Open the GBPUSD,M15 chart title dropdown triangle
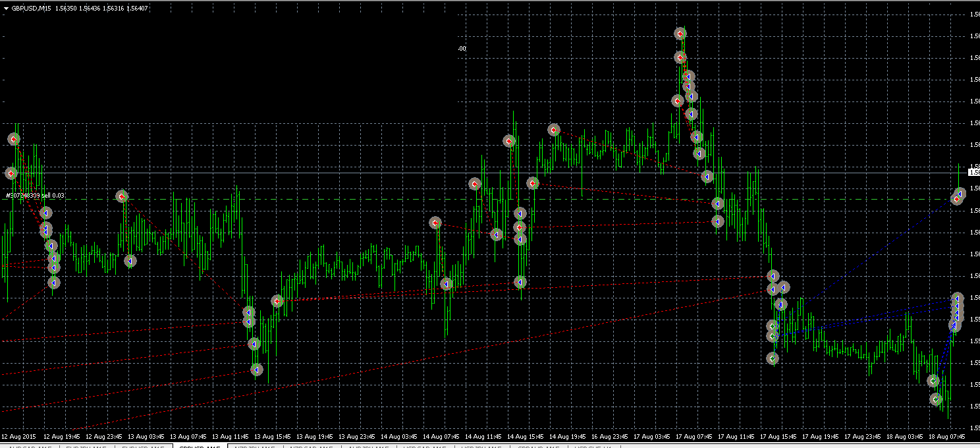The image size is (980, 448). click(6, 9)
